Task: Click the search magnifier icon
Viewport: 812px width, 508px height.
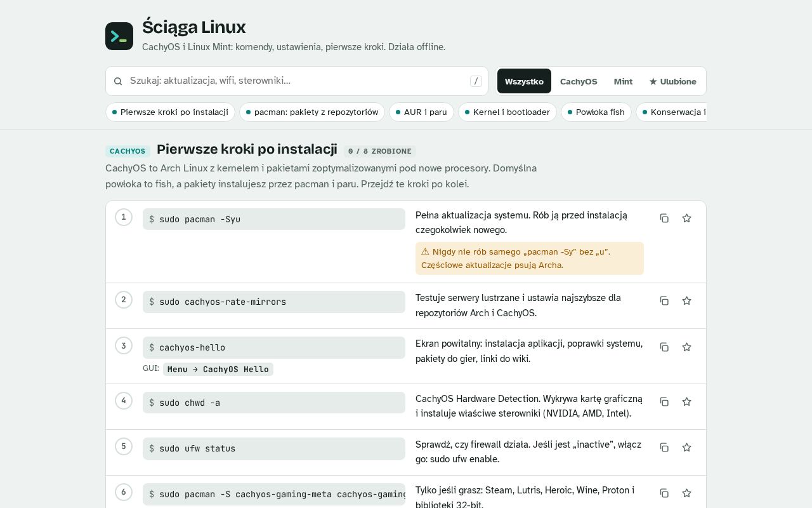Action: [118, 81]
